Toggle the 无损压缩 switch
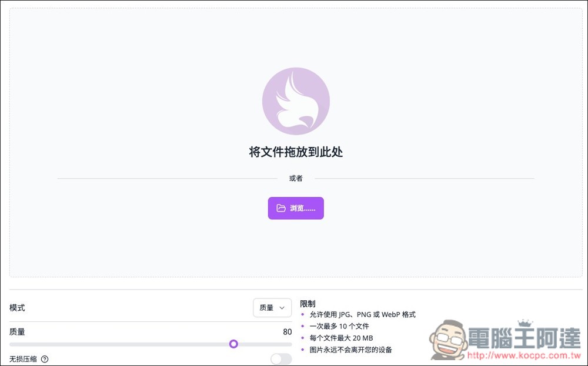The width and height of the screenshot is (588, 366). coord(281,359)
